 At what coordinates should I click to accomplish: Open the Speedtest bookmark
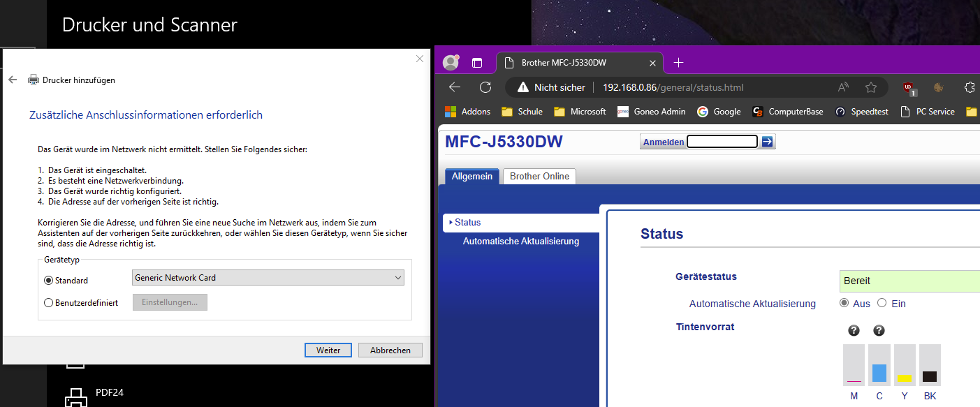click(861, 112)
